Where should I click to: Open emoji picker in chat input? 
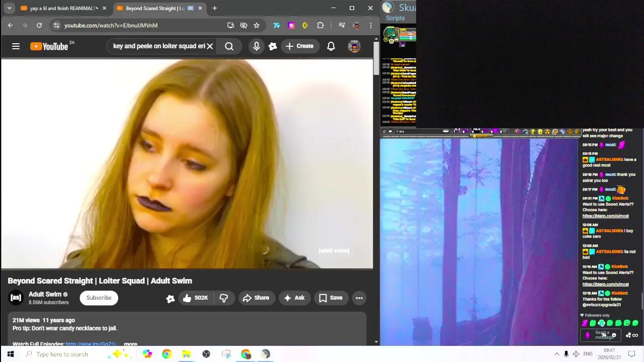[613, 335]
